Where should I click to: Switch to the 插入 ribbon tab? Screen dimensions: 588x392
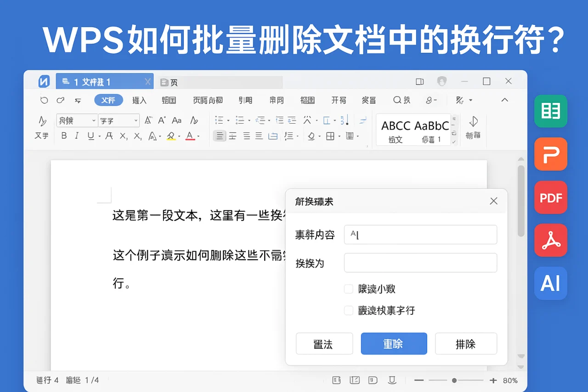(x=139, y=100)
